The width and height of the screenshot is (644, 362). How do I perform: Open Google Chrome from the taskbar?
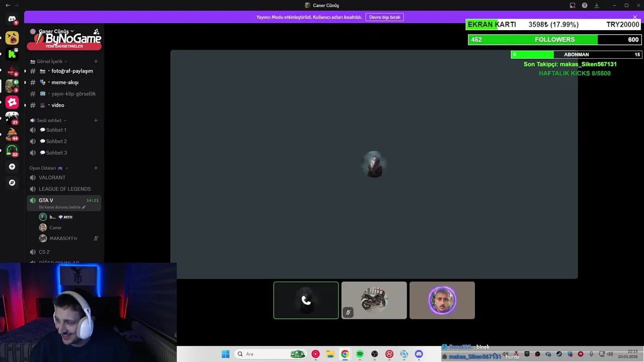pyautogui.click(x=345, y=354)
